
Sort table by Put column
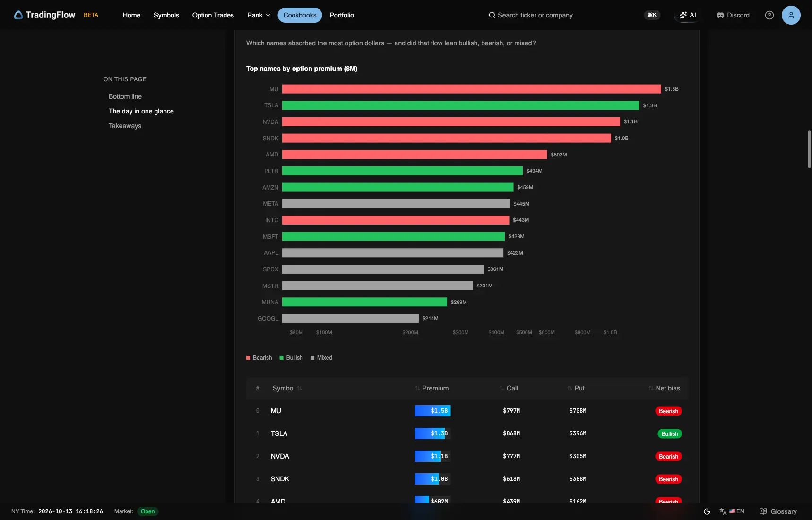click(576, 388)
